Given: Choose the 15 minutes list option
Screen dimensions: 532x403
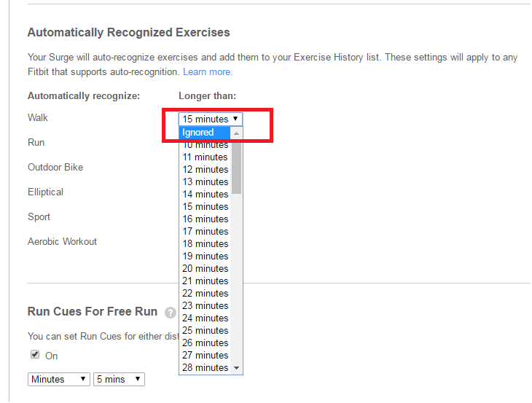Looking at the screenshot, I should pos(206,206).
